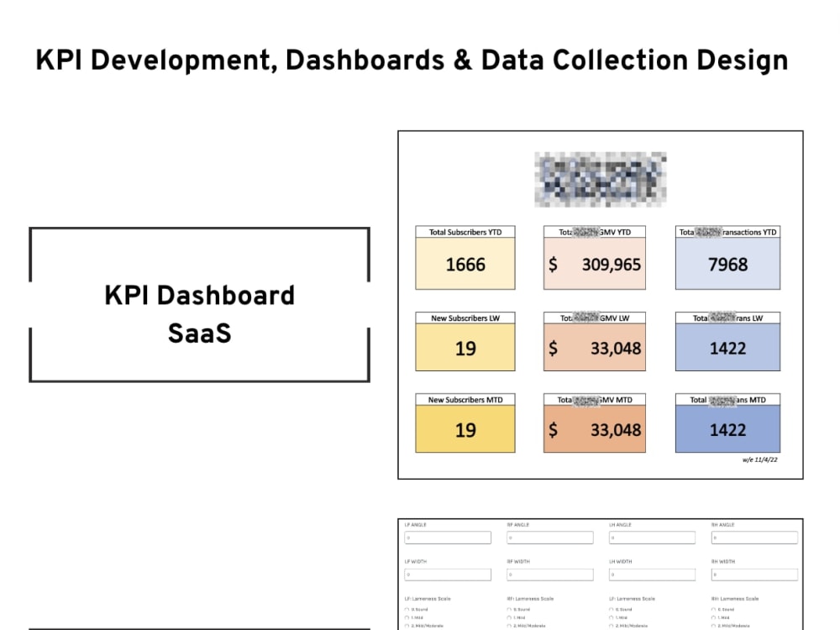Image resolution: width=840 pixels, height=630 pixels.
Task: Select 0. Sound under RH: Lameness Scale
Action: pyautogui.click(x=714, y=610)
